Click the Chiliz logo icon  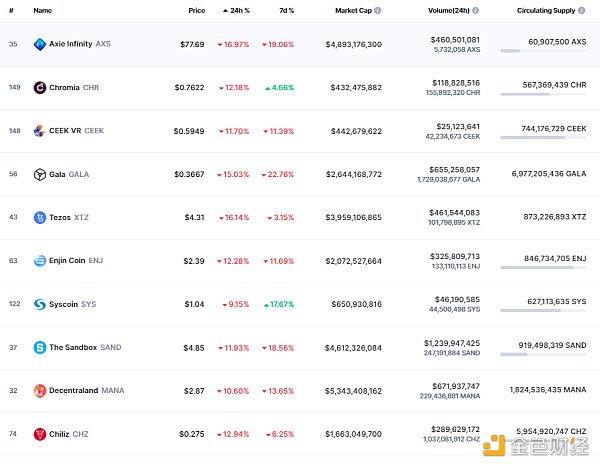click(x=40, y=434)
